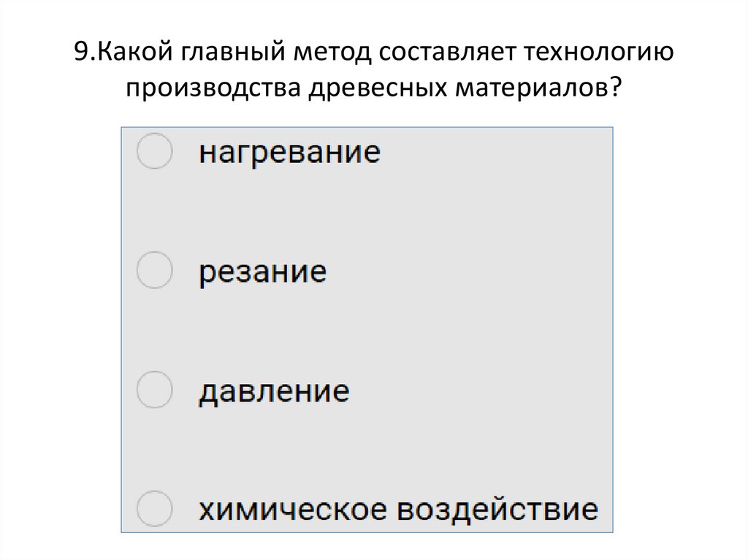Select the radio button next to нагревание
The width and height of the screenshot is (748, 560).
point(154,152)
